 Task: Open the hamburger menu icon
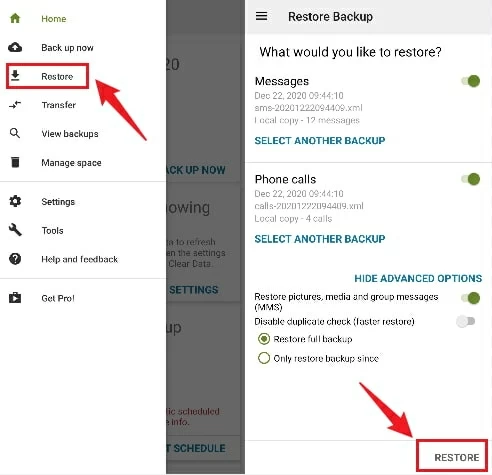click(261, 16)
